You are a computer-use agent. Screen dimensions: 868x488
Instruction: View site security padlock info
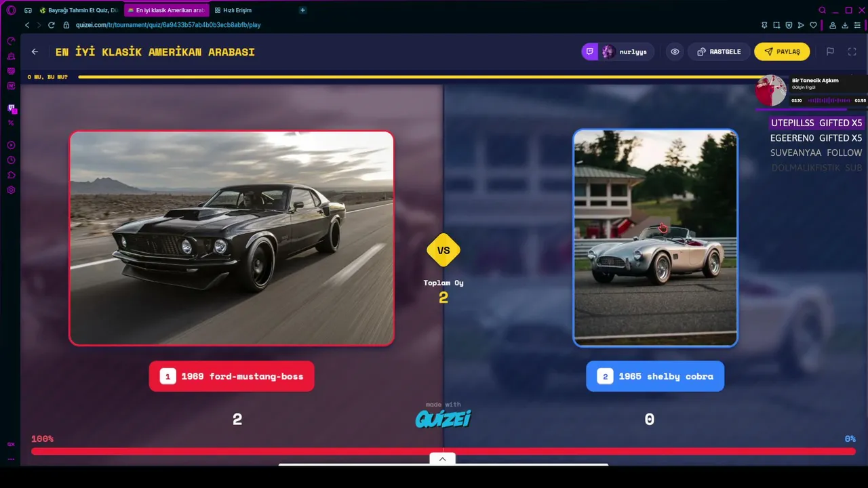(x=66, y=25)
